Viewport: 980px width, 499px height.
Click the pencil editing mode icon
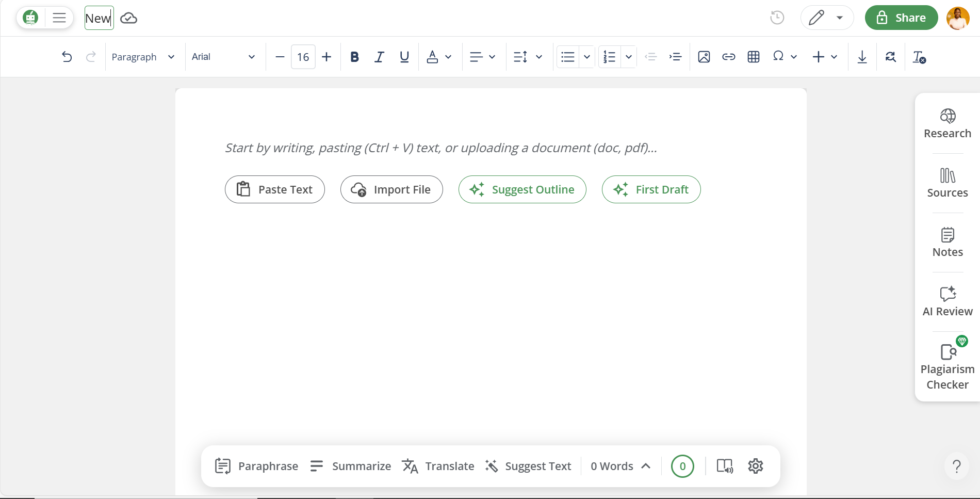click(x=816, y=18)
